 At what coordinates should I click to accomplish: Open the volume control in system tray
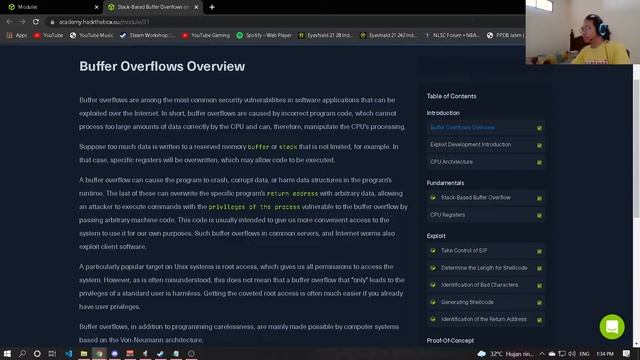pyautogui.click(x=572, y=353)
